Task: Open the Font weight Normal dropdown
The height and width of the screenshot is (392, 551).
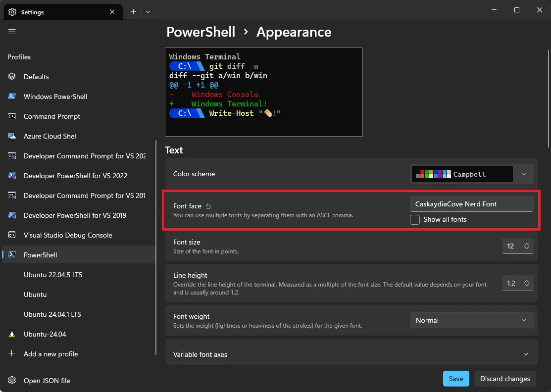Action: pyautogui.click(x=471, y=320)
